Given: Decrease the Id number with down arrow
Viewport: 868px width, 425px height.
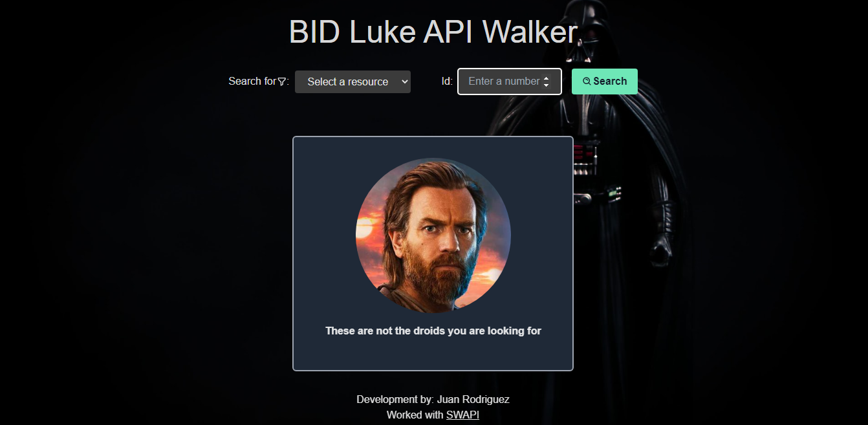Looking at the screenshot, I should click(546, 85).
